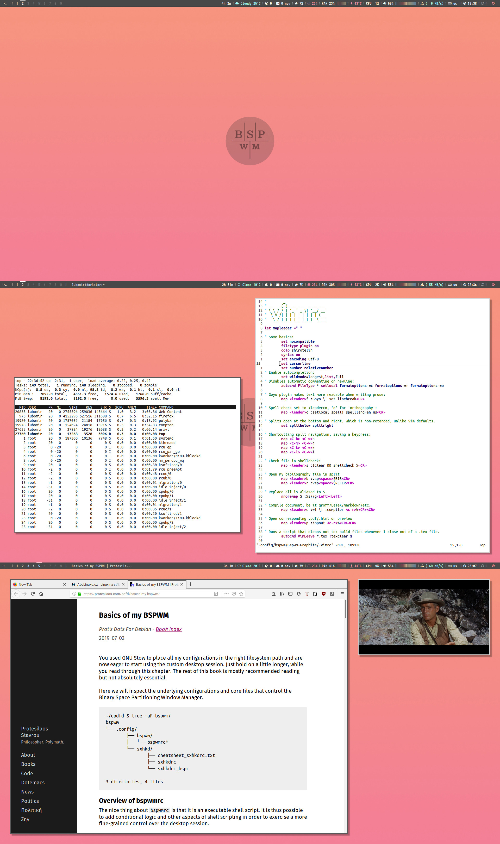Reload the page with the refresh icon
This screenshot has width=500, height=844.
click(33, 594)
